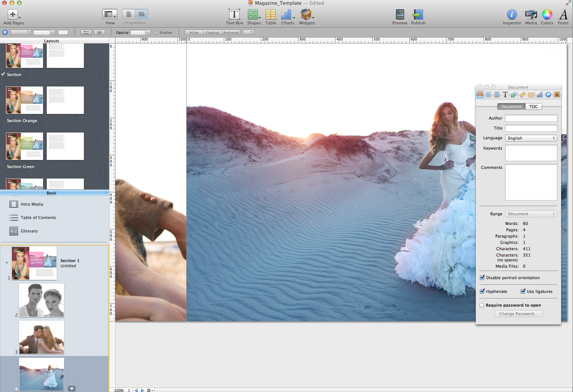Select Text inspector T icon
Image resolution: width=573 pixels, height=392 pixels.
point(505,95)
